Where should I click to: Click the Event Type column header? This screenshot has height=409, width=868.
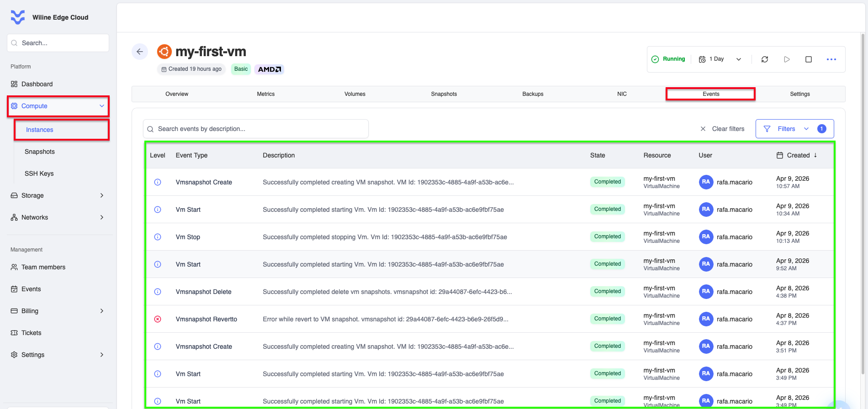pyautogui.click(x=191, y=155)
